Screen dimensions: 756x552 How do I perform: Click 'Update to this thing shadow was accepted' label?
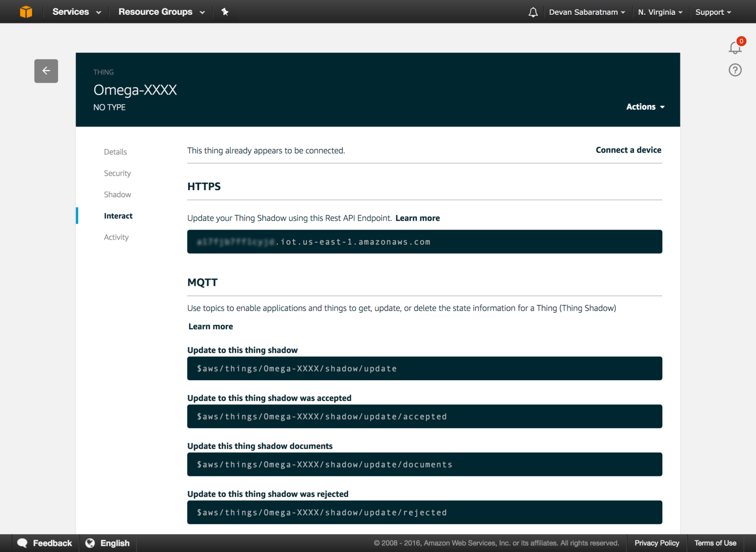[x=270, y=398]
